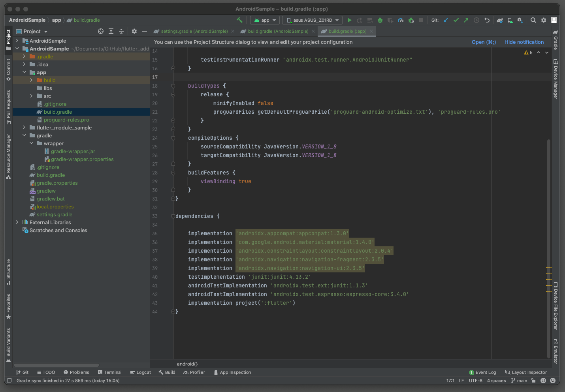Image resolution: width=565 pixels, height=392 pixels.
Task: Open the asus ASUS_Z01RD device dropdown
Action: [x=313, y=20]
